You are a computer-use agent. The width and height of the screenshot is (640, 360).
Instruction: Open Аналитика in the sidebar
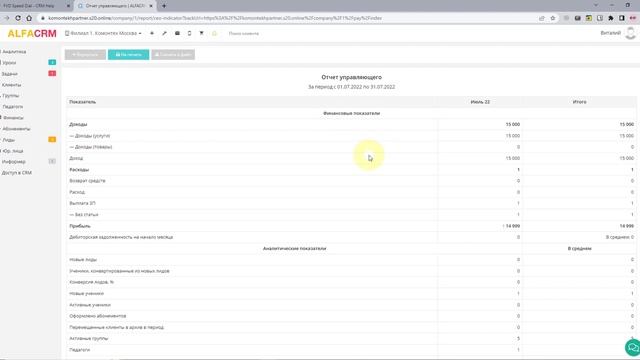(x=14, y=52)
